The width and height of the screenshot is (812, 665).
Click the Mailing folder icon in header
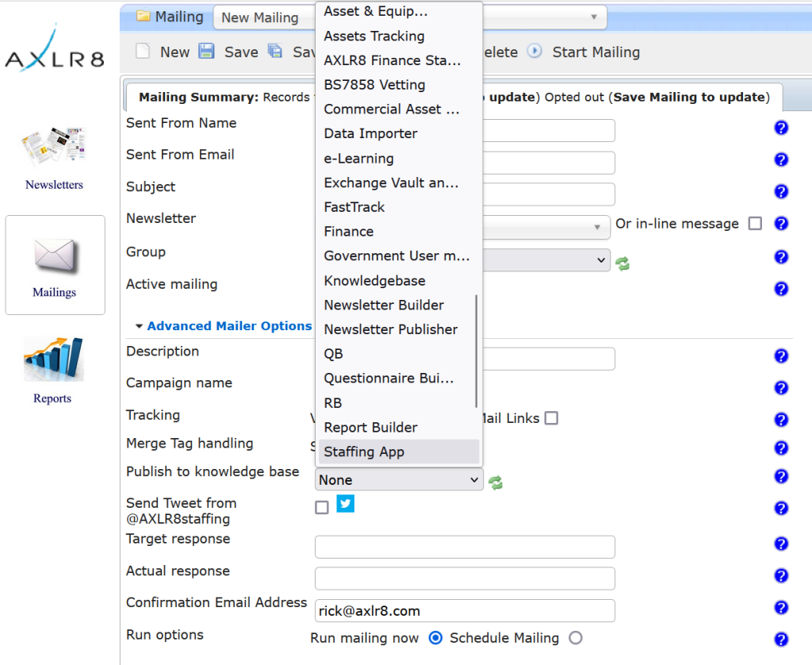pos(143,16)
